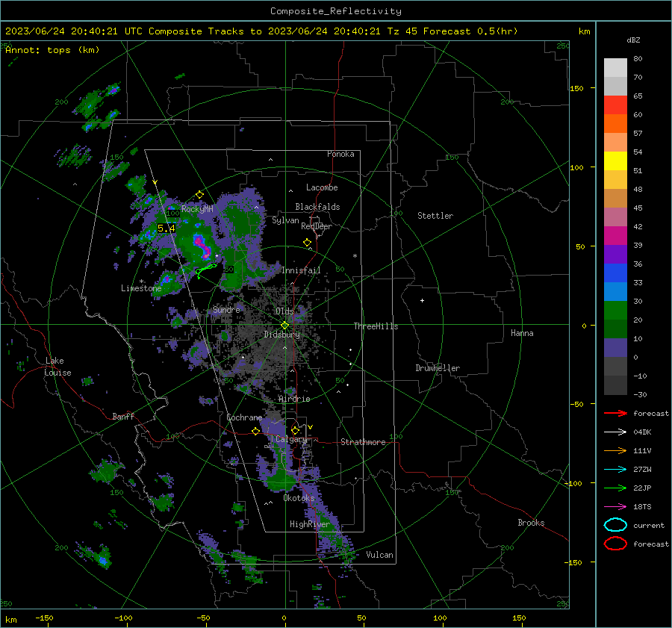Click the Sylvan label
The width and height of the screenshot is (672, 628).
(x=285, y=220)
